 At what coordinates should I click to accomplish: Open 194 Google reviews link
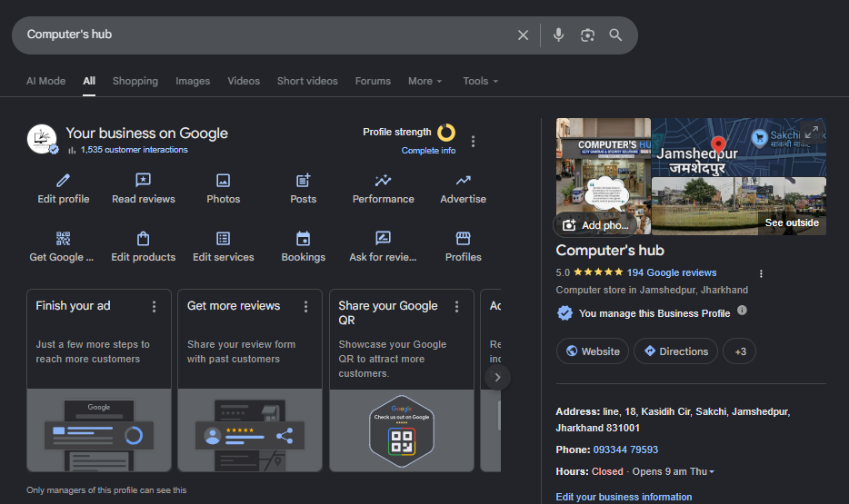click(x=672, y=272)
